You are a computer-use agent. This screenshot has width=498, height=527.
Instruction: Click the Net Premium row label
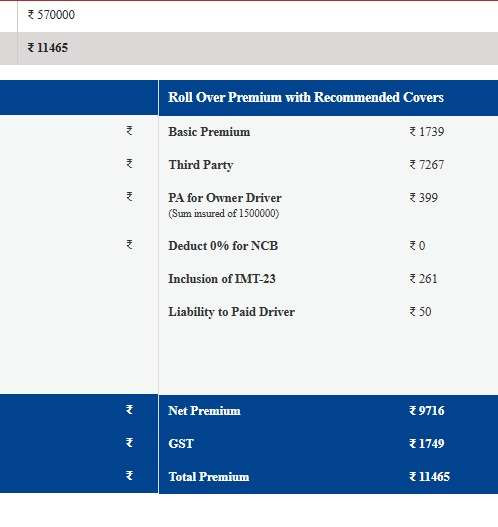[x=204, y=411]
